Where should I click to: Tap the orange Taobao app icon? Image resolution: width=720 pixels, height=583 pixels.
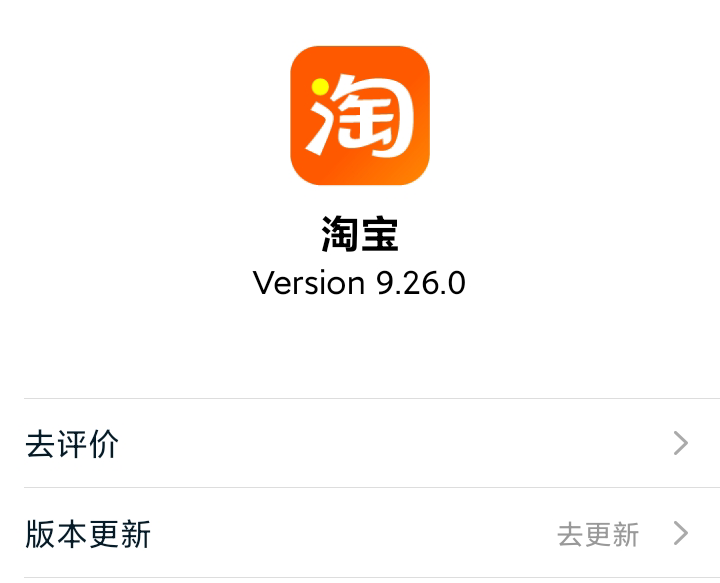[x=360, y=116]
